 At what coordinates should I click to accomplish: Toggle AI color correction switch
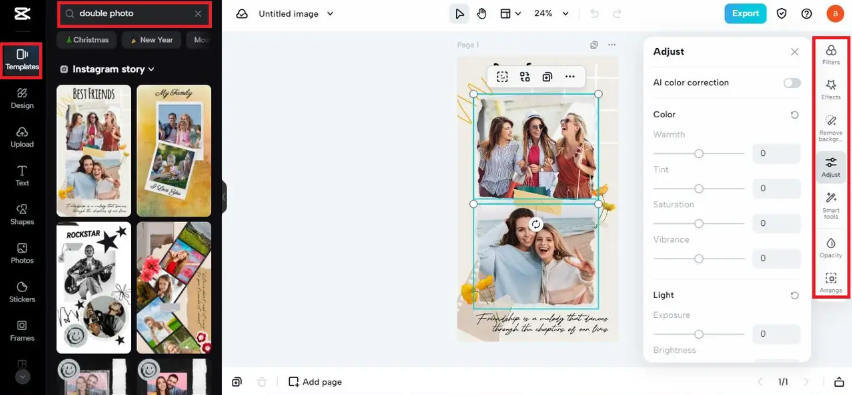(x=792, y=83)
